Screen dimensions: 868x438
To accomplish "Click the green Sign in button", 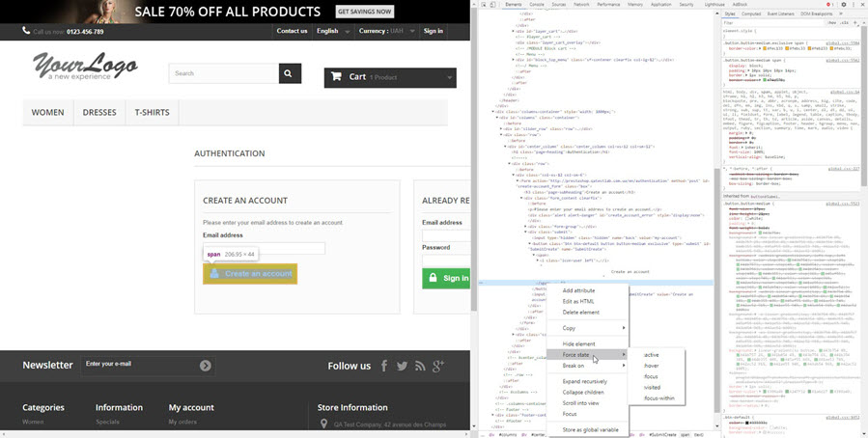I will click(446, 278).
